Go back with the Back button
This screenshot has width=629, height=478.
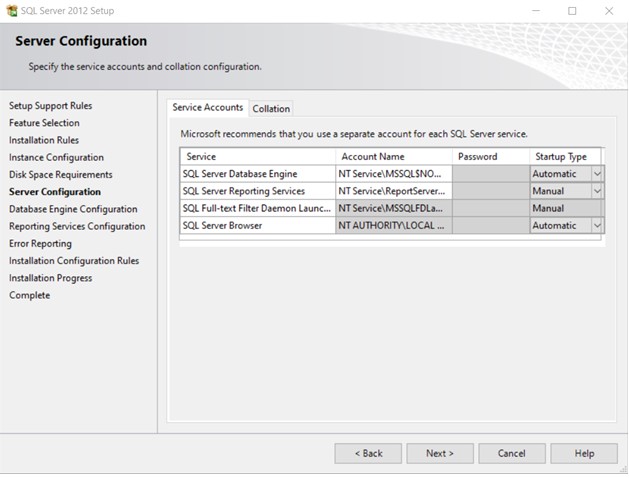pyautogui.click(x=368, y=454)
